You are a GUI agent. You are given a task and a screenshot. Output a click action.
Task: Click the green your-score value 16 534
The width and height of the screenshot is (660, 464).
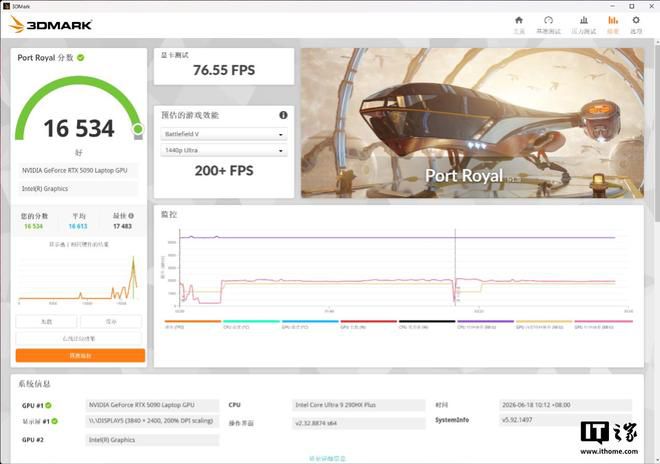(x=33, y=226)
